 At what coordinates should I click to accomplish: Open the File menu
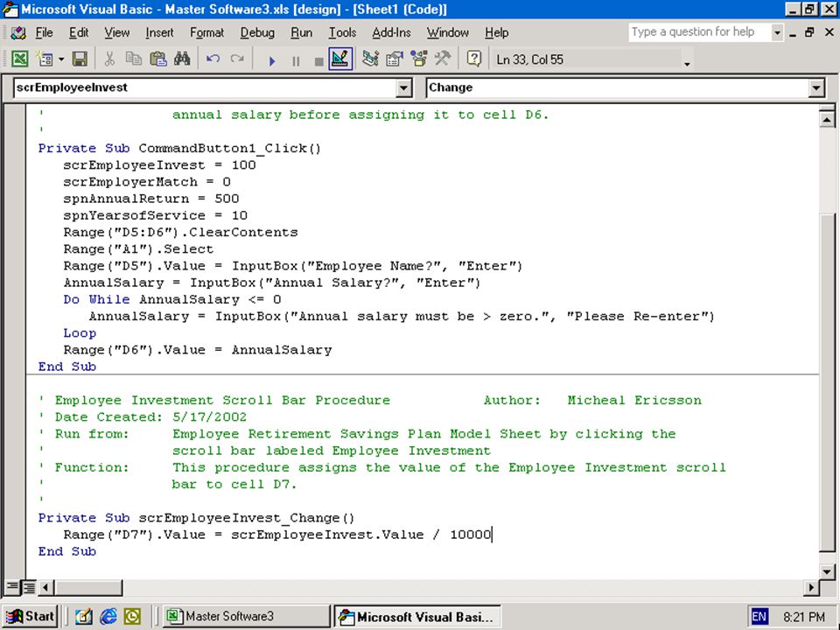[44, 33]
